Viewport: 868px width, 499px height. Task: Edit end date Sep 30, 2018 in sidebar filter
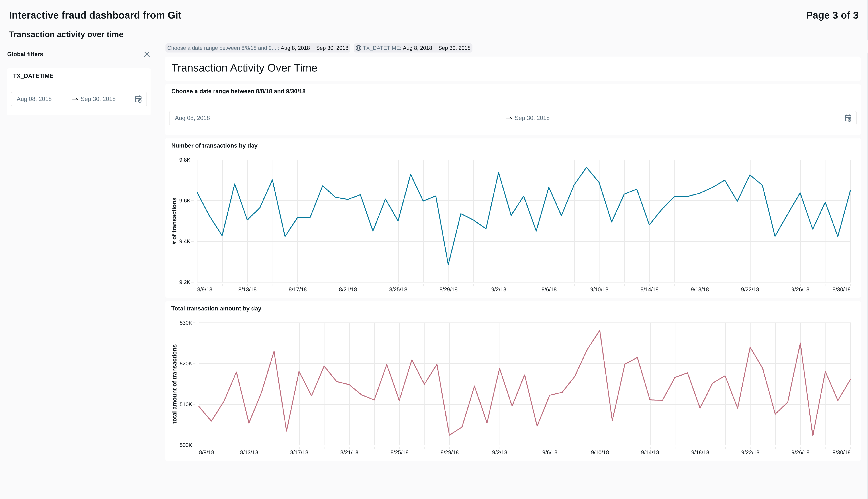[x=98, y=99]
